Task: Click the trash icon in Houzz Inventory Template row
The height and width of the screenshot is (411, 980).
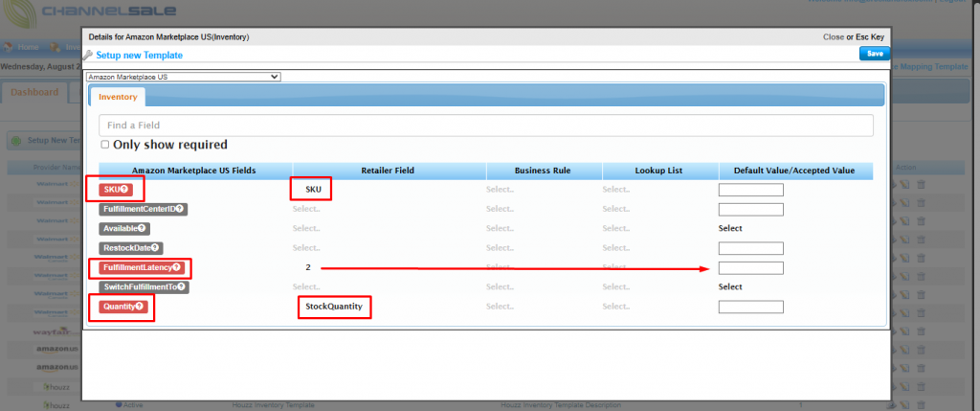Action: pos(921,405)
